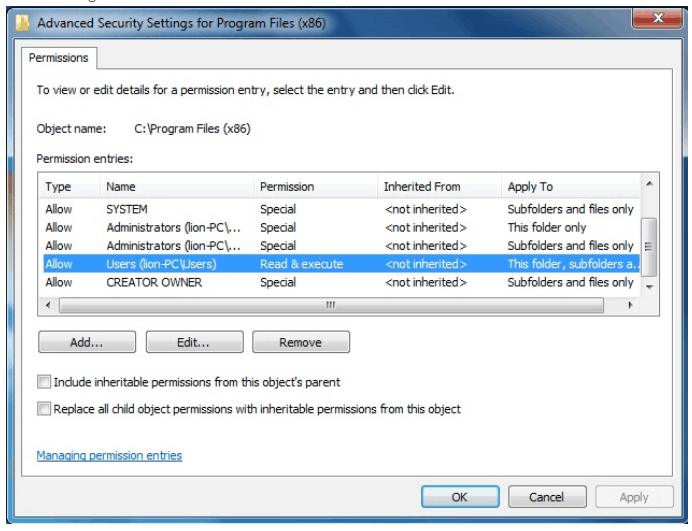Open Managing permission entries help link
Image resolution: width=692 pixels, height=531 pixels.
(109, 456)
